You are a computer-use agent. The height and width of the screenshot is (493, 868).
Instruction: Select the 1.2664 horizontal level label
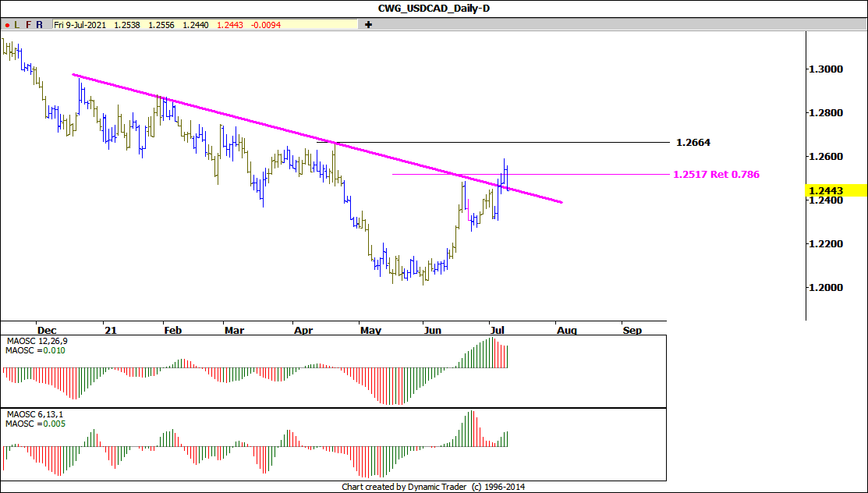coord(693,142)
